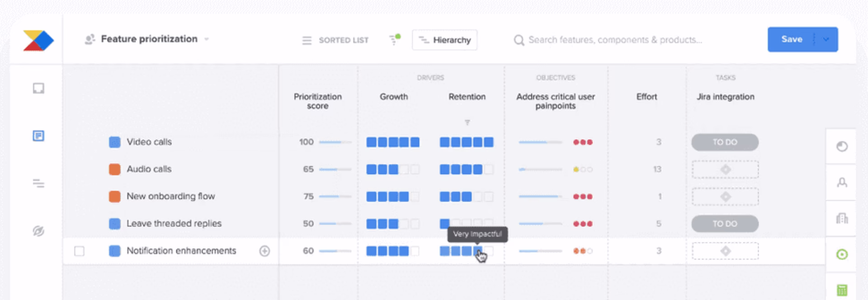Open the Insights inbox icon in sidebar
Screen dimensions: 868x300
(38, 88)
